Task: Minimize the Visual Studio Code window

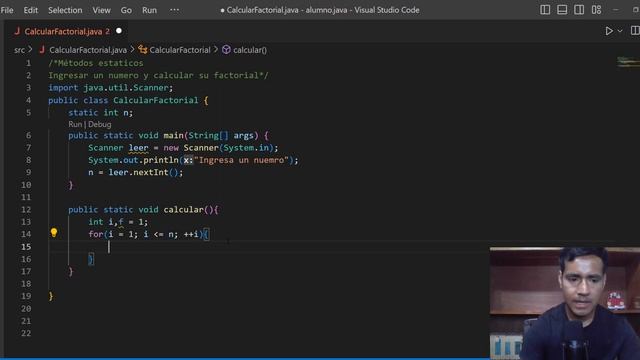Action: click(x=616, y=10)
